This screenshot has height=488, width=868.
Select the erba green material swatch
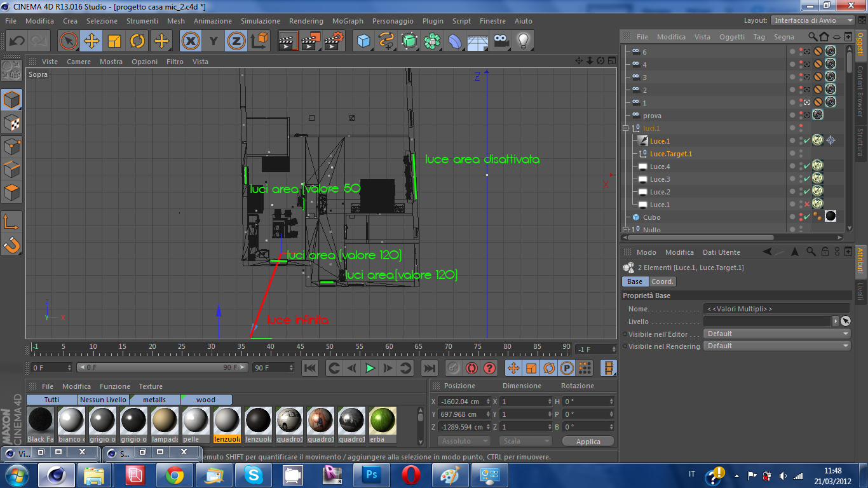coord(383,424)
